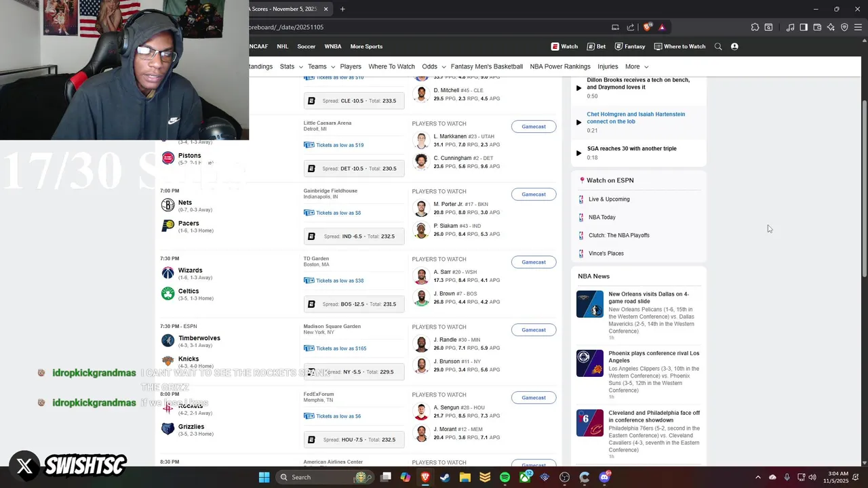This screenshot has height=488, width=868.
Task: Play the Chet Holmgren lob video
Action: pyautogui.click(x=578, y=122)
